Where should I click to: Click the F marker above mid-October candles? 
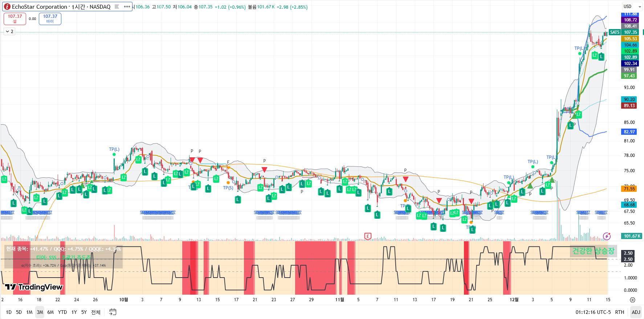(x=228, y=162)
